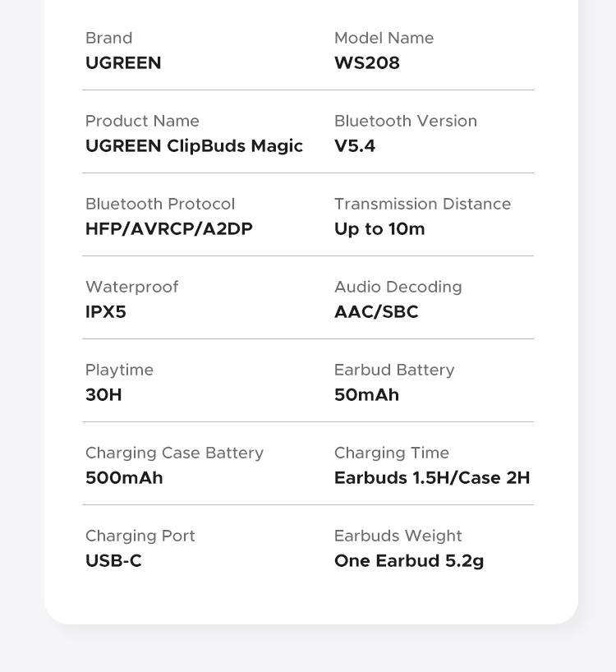Select the Earbuds Weight label
The height and width of the screenshot is (672, 616).
pyautogui.click(x=398, y=536)
